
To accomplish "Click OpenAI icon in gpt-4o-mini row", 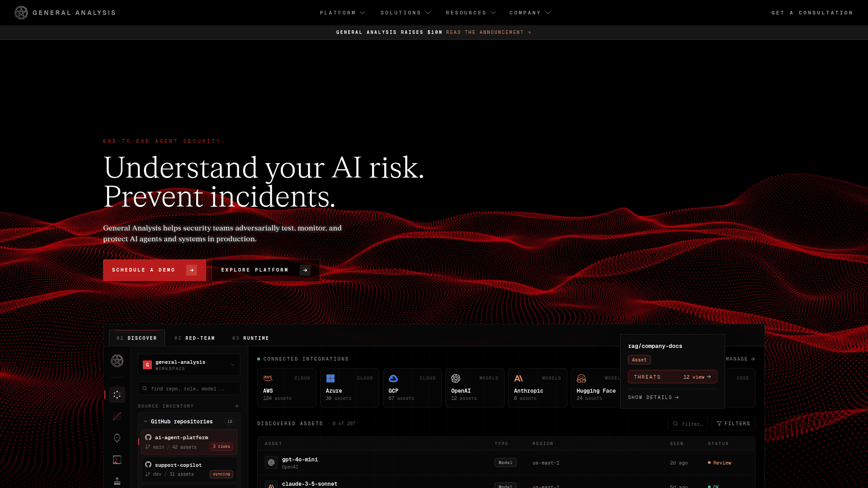I will (271, 463).
